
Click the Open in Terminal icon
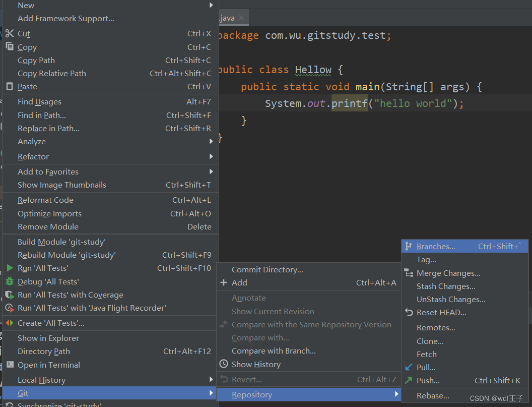10,365
